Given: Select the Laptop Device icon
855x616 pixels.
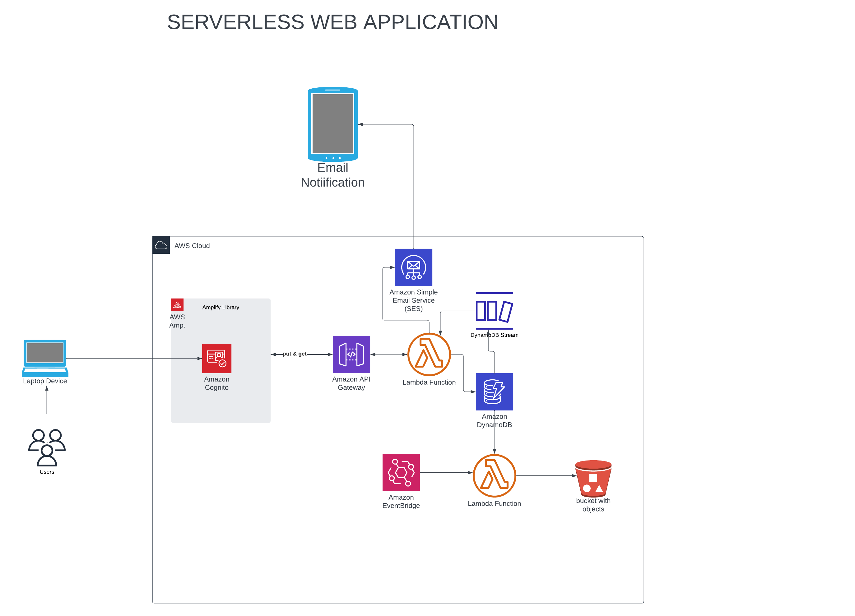Looking at the screenshot, I should [x=45, y=358].
